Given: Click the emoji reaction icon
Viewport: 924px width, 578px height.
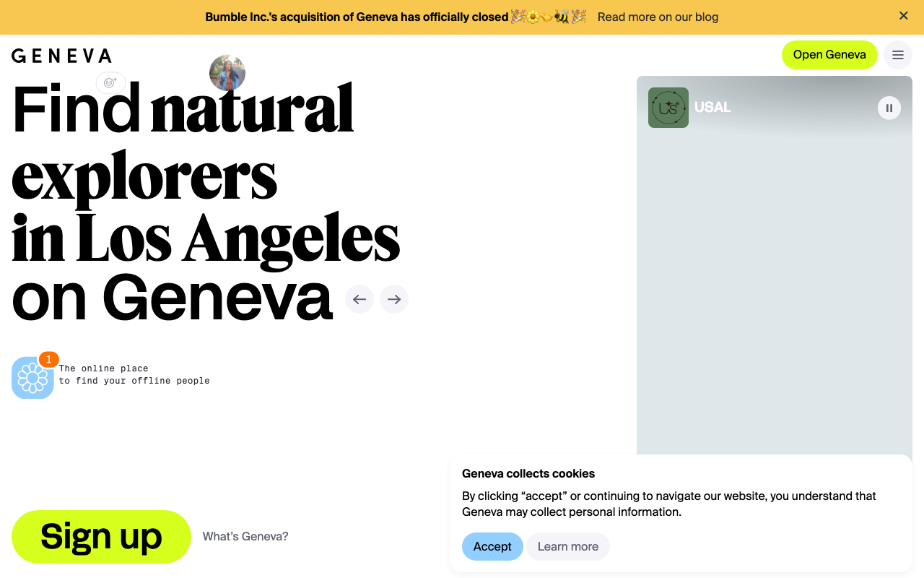Looking at the screenshot, I should [x=110, y=83].
